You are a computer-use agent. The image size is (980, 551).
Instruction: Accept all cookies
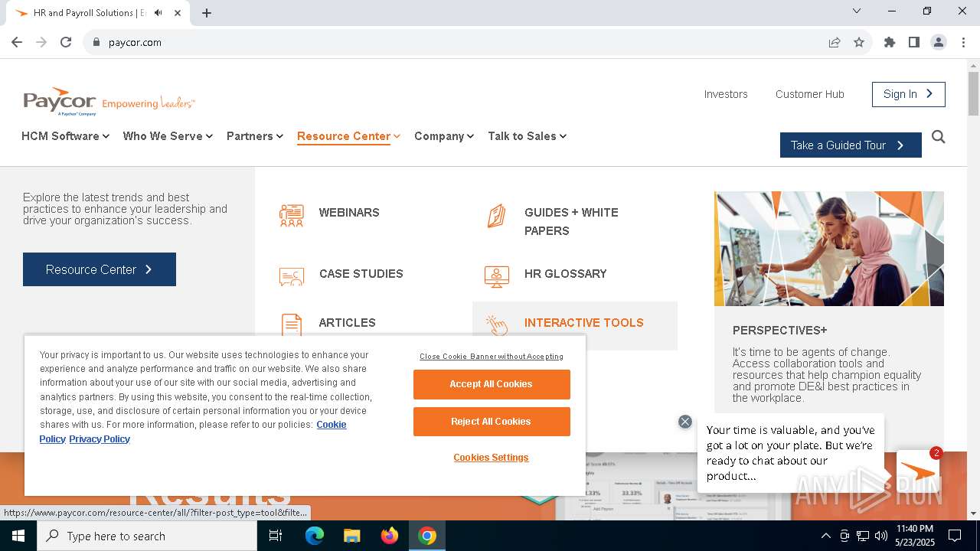(x=492, y=384)
